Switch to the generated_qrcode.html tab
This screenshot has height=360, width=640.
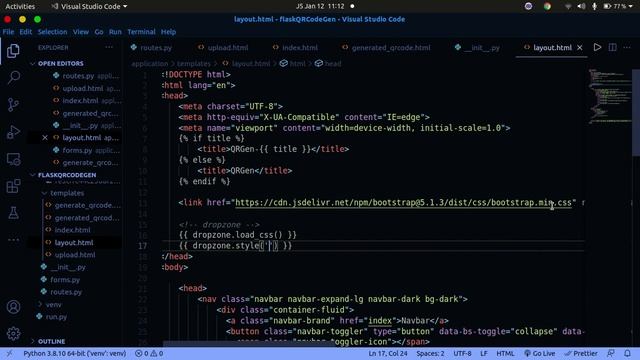coord(387,48)
